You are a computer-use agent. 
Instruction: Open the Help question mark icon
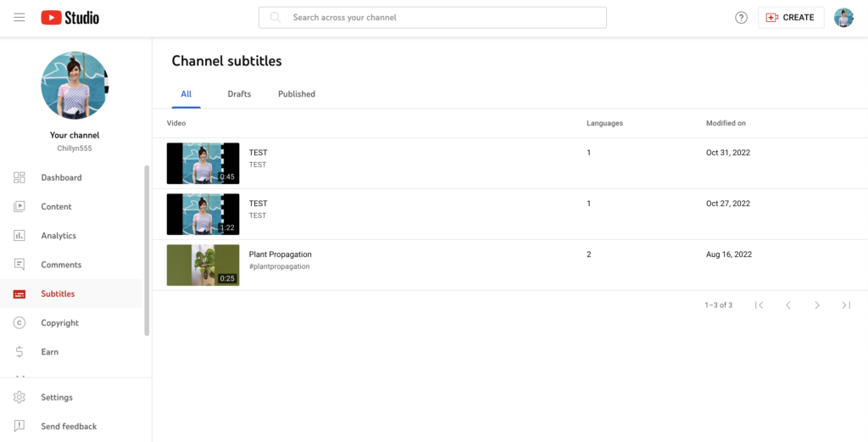pyautogui.click(x=741, y=17)
